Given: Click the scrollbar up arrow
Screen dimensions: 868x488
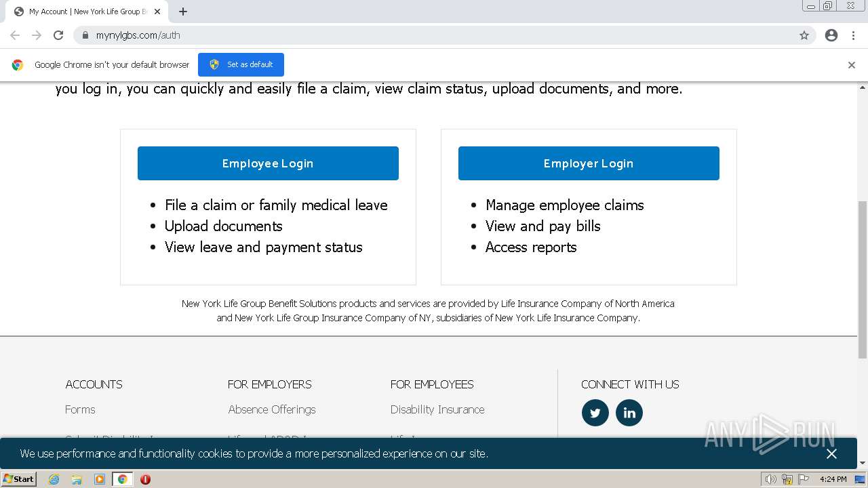Looking at the screenshot, I should [x=863, y=87].
